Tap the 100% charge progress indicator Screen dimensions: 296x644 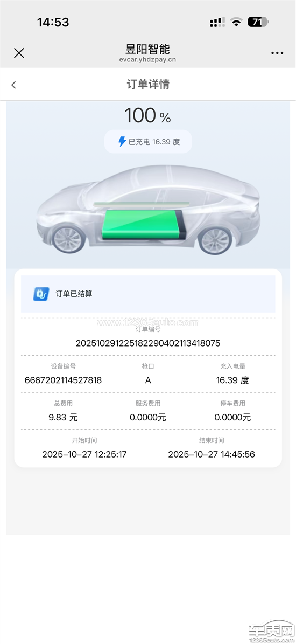[x=147, y=115]
